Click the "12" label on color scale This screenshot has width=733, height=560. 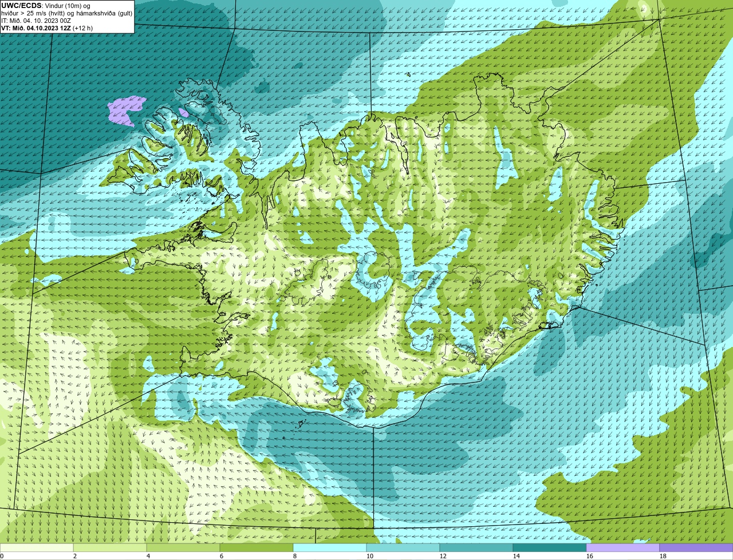(x=443, y=556)
